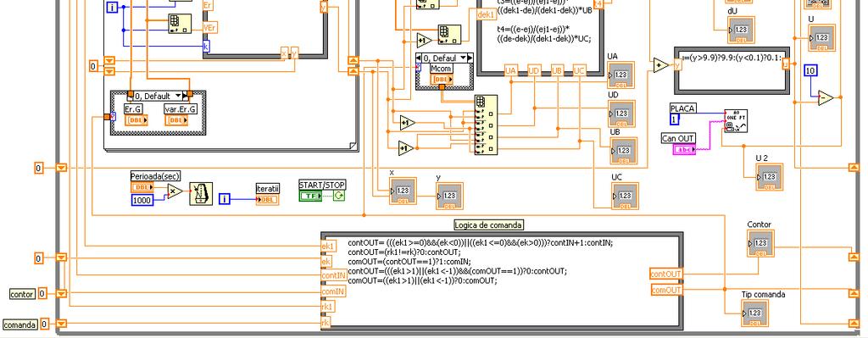
Task: Toggle the START/STOP boolean terminal
Action: 309,196
